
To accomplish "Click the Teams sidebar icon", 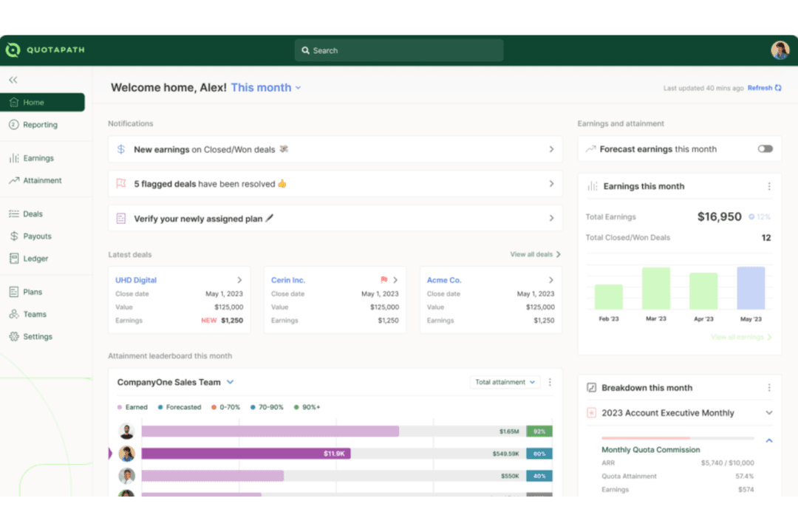I will coord(14,314).
